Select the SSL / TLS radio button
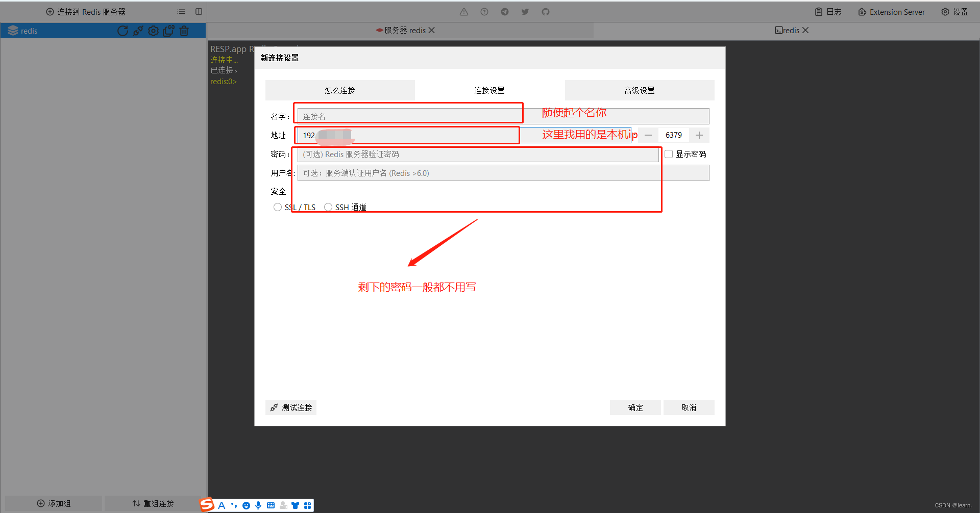The width and height of the screenshot is (980, 513). pos(278,207)
